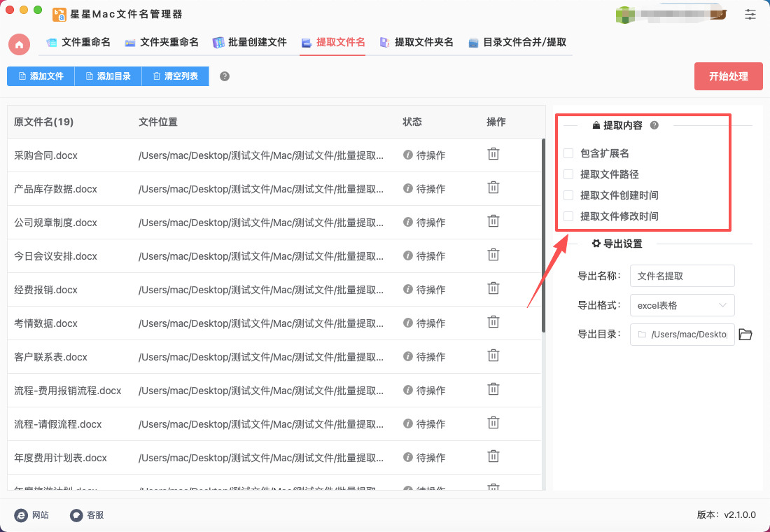
Task: Click the user avatar in title bar
Action: [624, 14]
